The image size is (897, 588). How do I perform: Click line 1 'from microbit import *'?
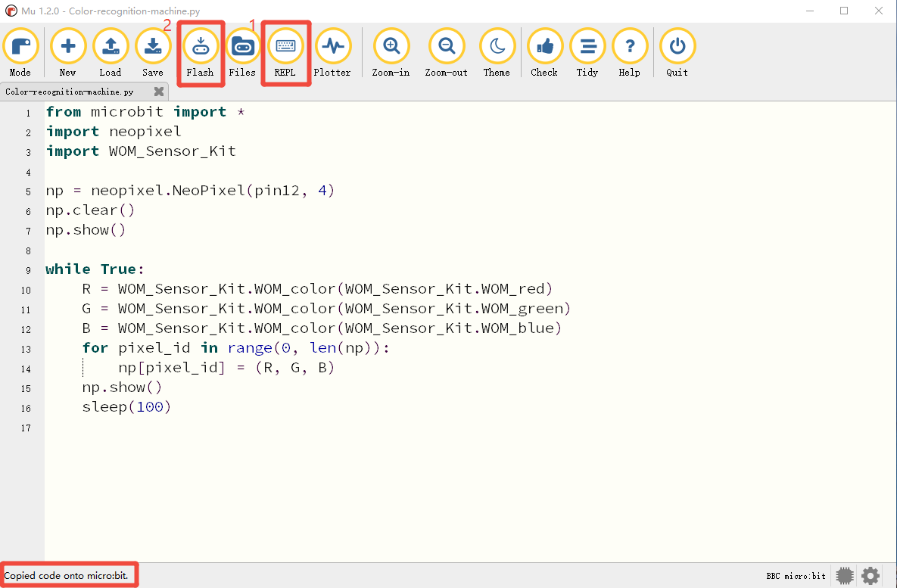[x=145, y=111]
